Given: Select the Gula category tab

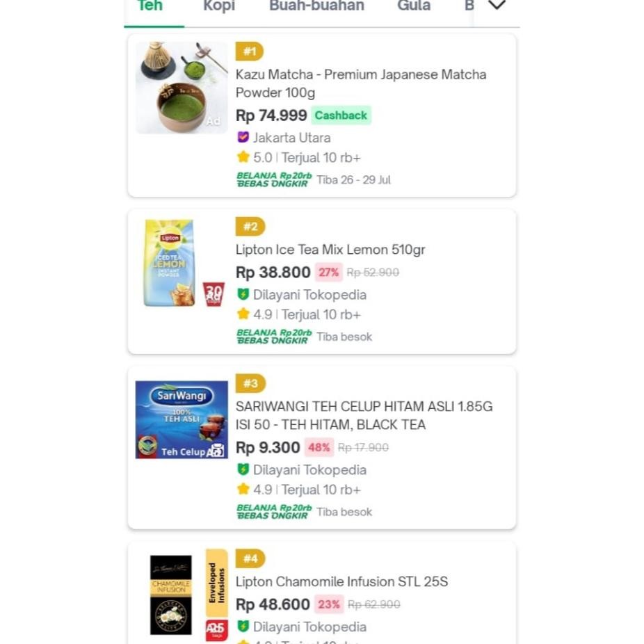Looking at the screenshot, I should coord(414,6).
